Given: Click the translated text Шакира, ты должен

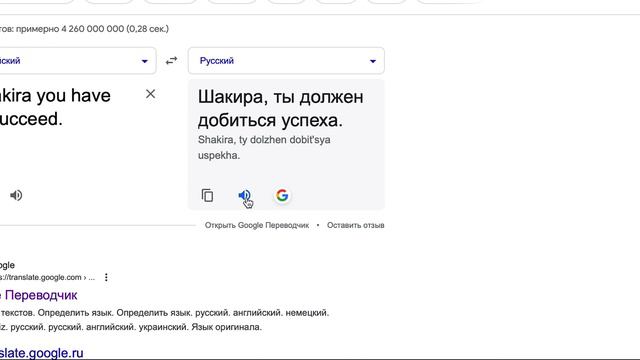Looking at the screenshot, I should click(x=280, y=97).
